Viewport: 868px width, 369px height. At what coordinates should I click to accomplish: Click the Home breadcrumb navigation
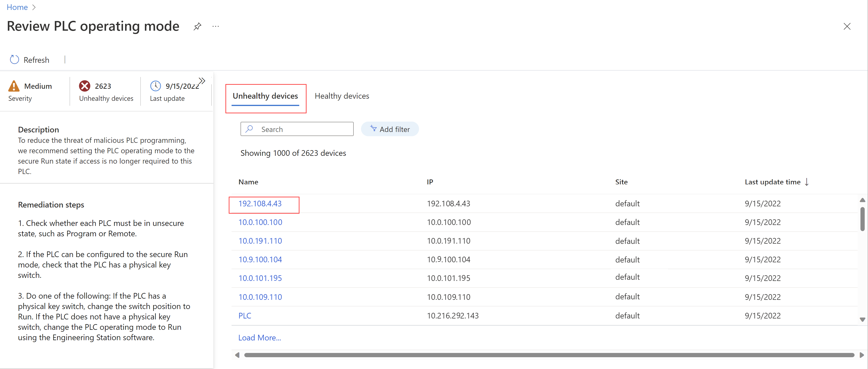click(x=17, y=7)
